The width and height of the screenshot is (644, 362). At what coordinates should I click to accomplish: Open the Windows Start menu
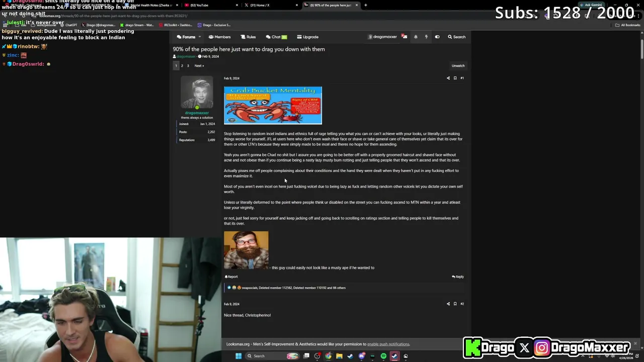click(238, 356)
